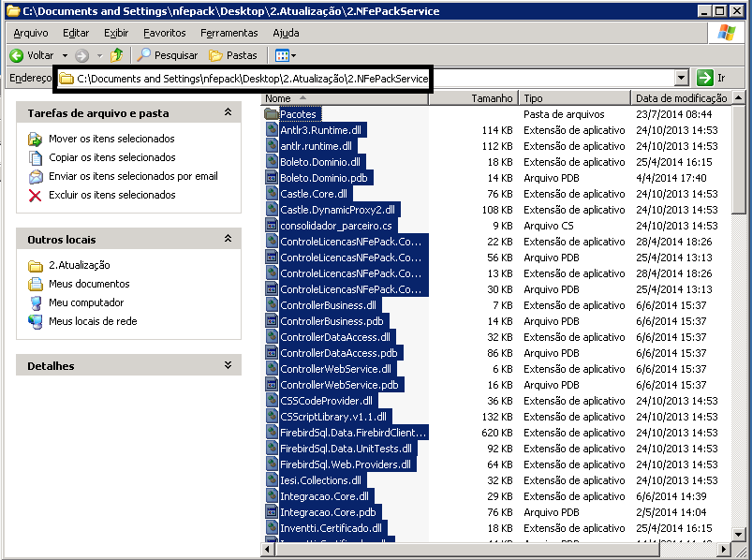Open the Exibir menu
Viewport: 752px width, 560px height.
[x=116, y=33]
